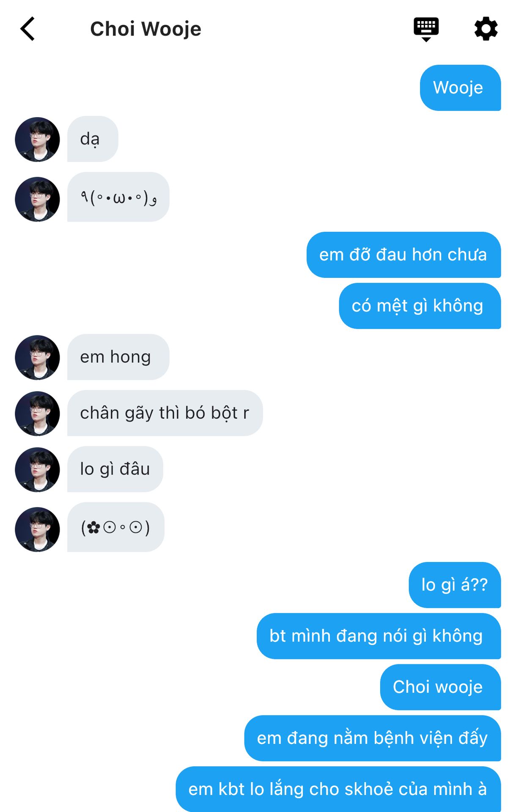Go back using the left arrow
Image resolution: width=516 pixels, height=812 pixels.
(27, 29)
